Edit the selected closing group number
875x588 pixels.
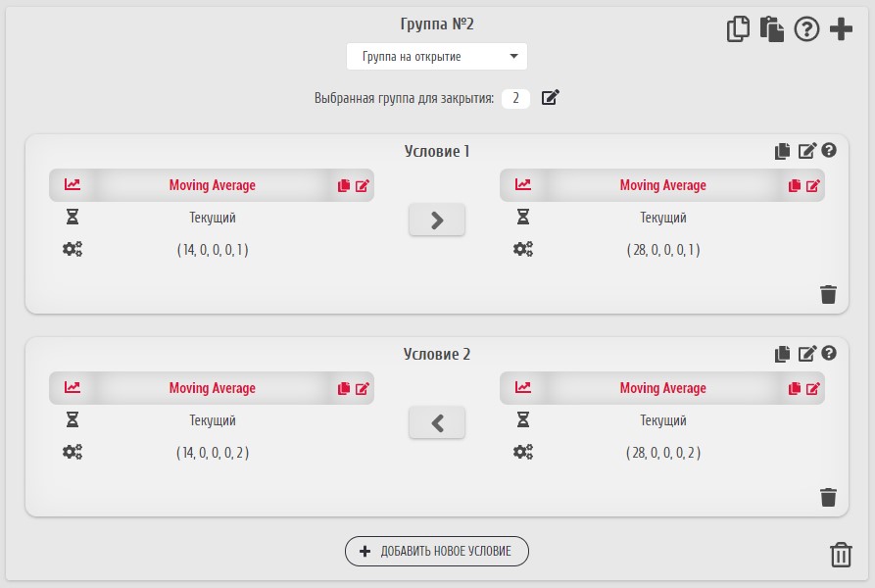[550, 98]
